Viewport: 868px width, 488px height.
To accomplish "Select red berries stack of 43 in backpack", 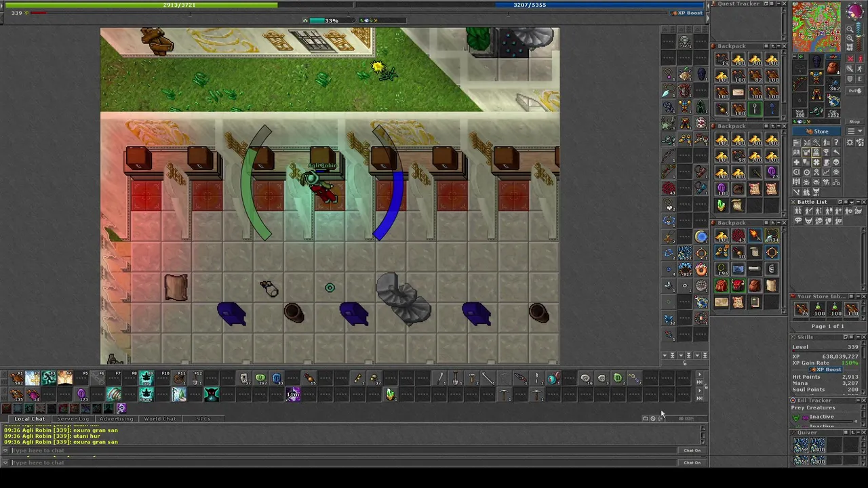I will click(738, 235).
